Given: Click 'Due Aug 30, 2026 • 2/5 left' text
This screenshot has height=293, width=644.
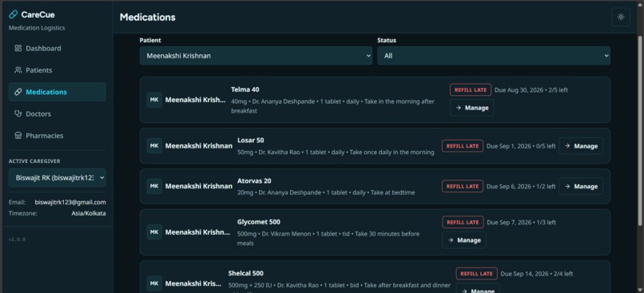Looking at the screenshot, I should [x=531, y=90].
